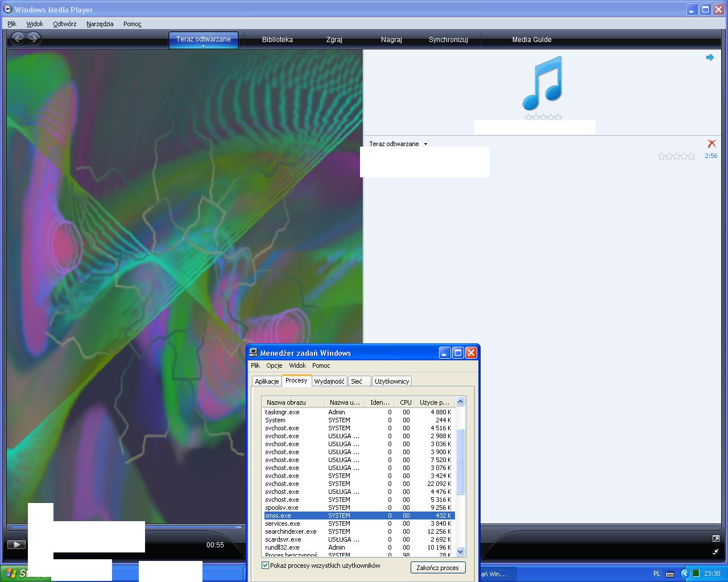Click the 00:55 elapsed time display
The width and height of the screenshot is (728, 582).
[215, 545]
